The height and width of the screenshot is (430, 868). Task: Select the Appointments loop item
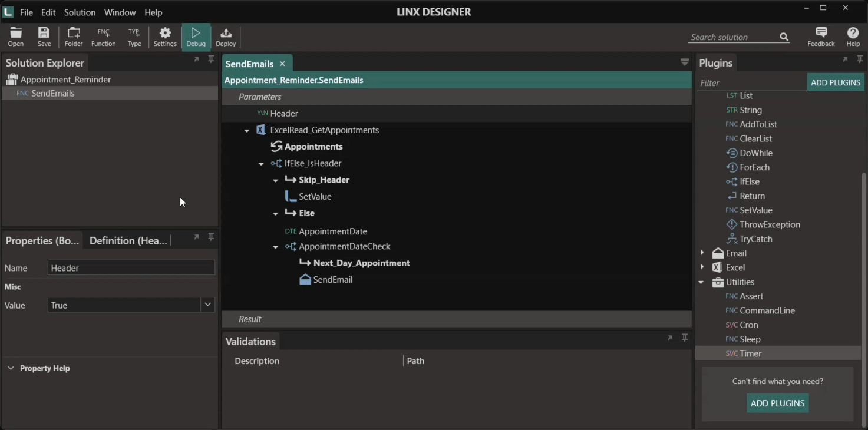(306, 147)
